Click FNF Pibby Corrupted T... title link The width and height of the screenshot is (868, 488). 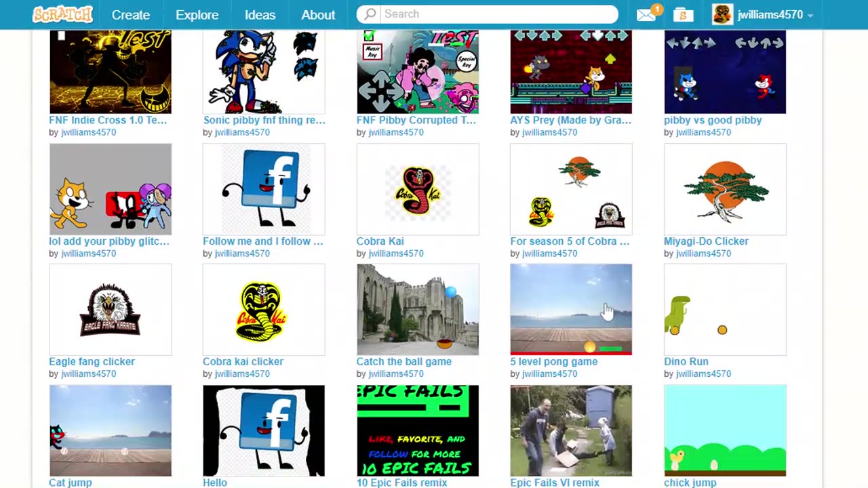[x=416, y=120]
